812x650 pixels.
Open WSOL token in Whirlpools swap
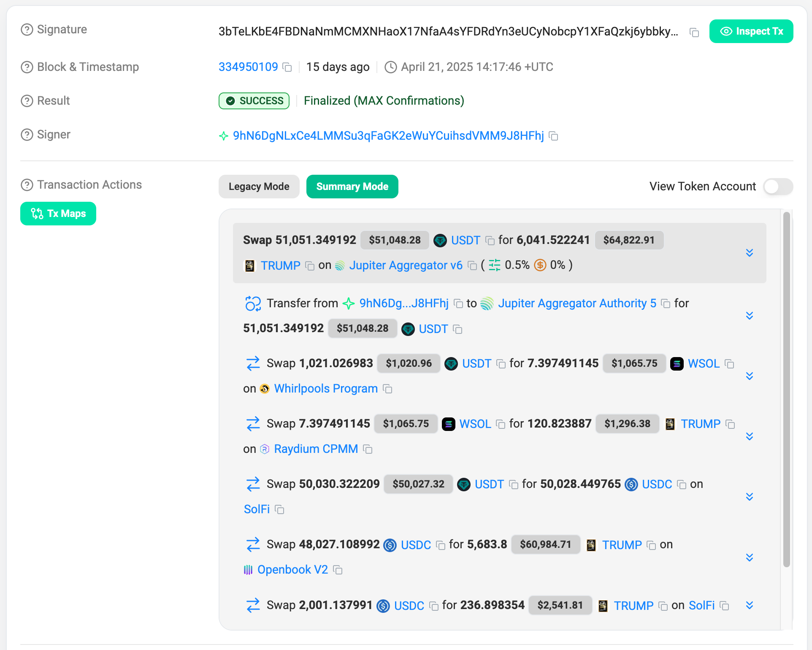[x=704, y=364]
